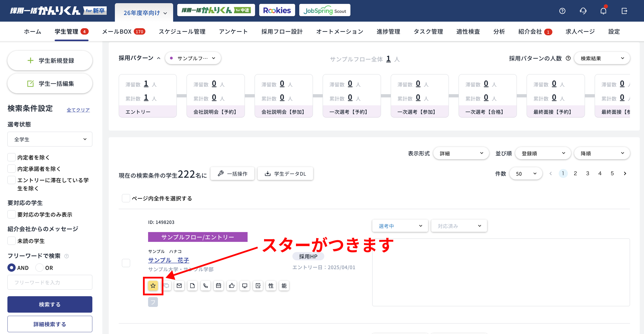Collapse the 採用パターン section
Screen dimensions: 644x334
(x=159, y=58)
